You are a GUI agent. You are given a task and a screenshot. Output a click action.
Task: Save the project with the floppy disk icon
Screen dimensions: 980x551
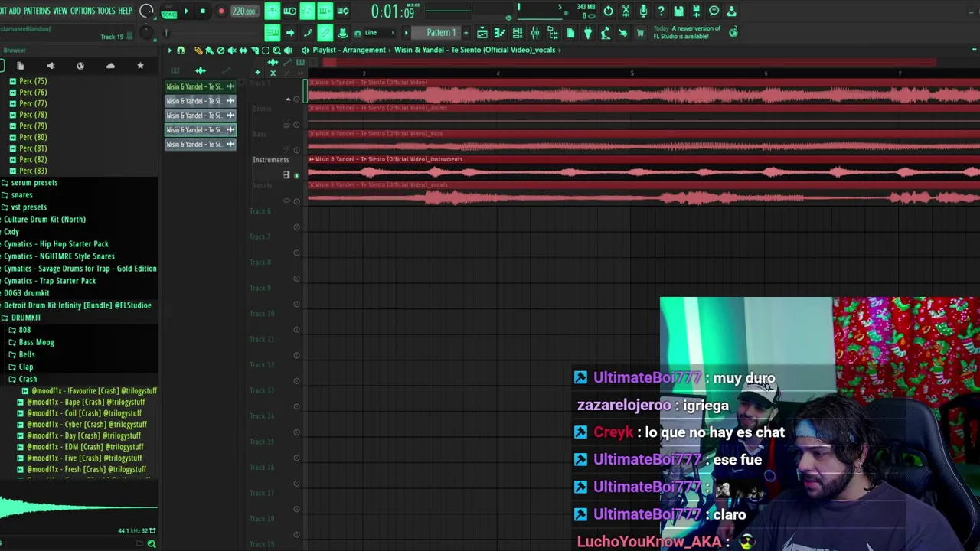point(678,11)
